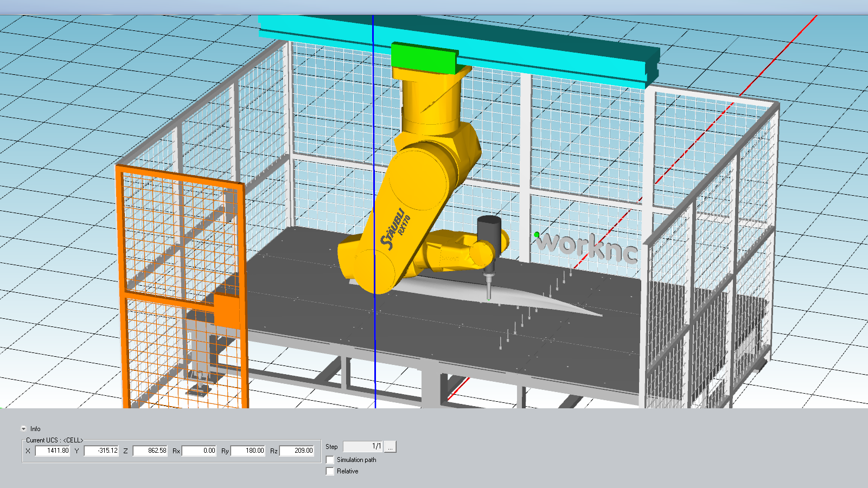Click the green robot carriage block

pos(423,57)
